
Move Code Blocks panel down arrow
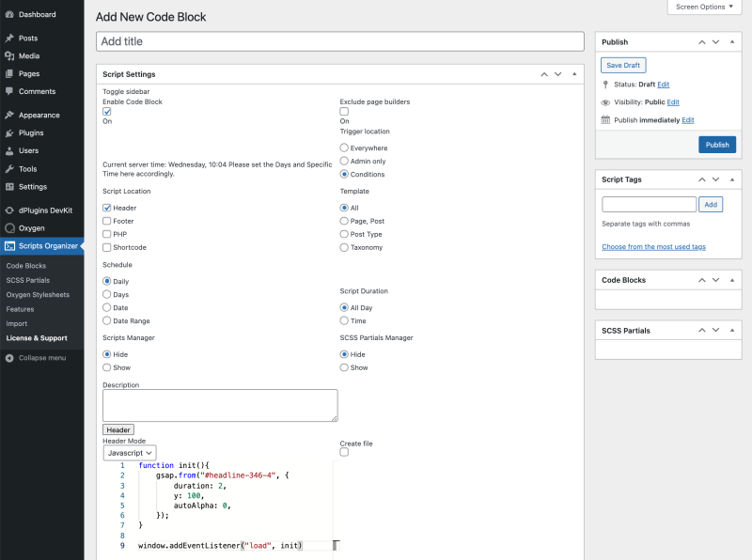click(715, 280)
